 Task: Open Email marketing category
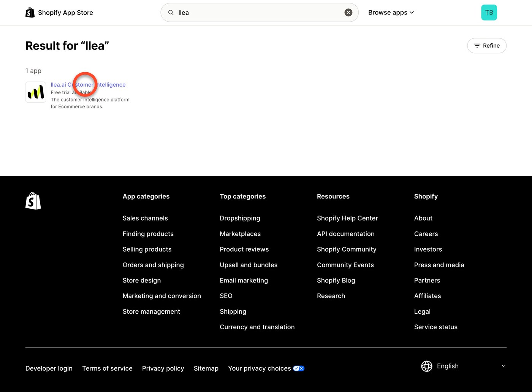pyautogui.click(x=244, y=281)
